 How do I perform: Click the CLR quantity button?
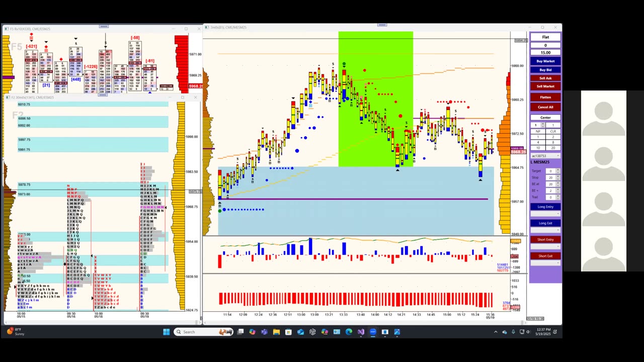553,131
